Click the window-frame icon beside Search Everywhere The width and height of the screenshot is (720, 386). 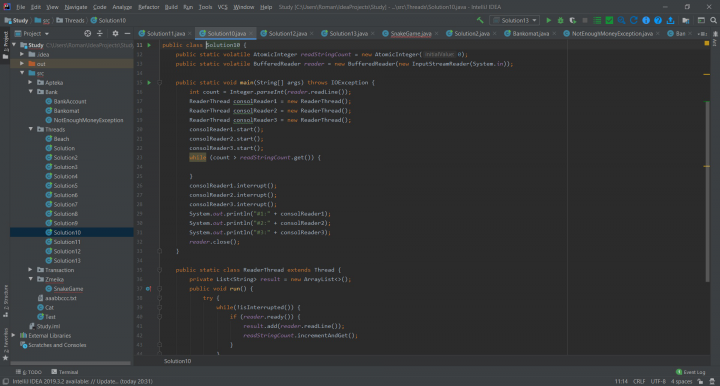(x=701, y=20)
